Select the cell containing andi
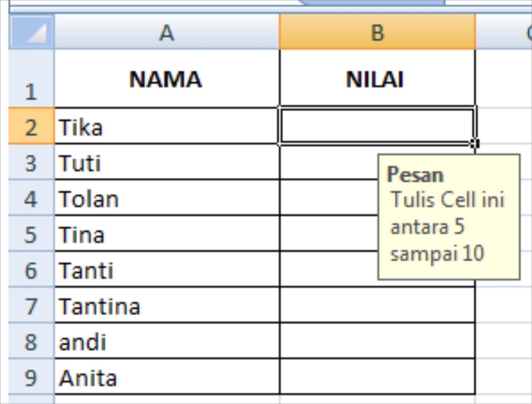Viewport: 532px width, 404px height. [x=167, y=342]
